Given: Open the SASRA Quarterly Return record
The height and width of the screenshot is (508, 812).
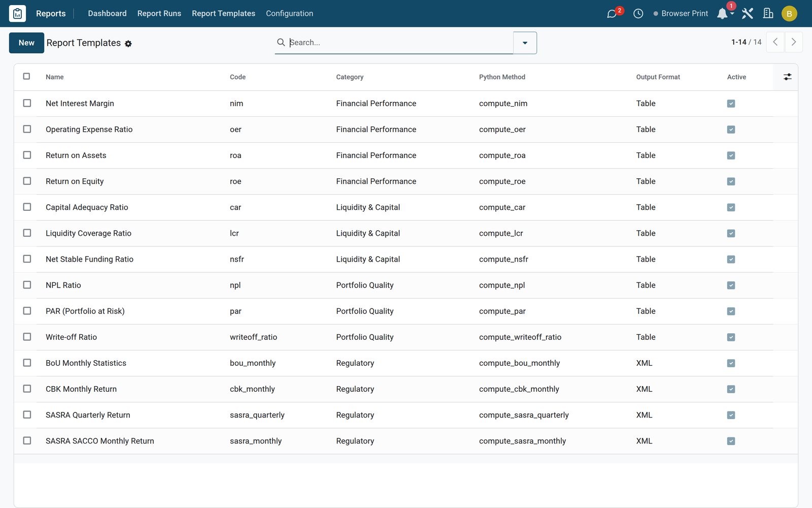Looking at the screenshot, I should [x=88, y=415].
